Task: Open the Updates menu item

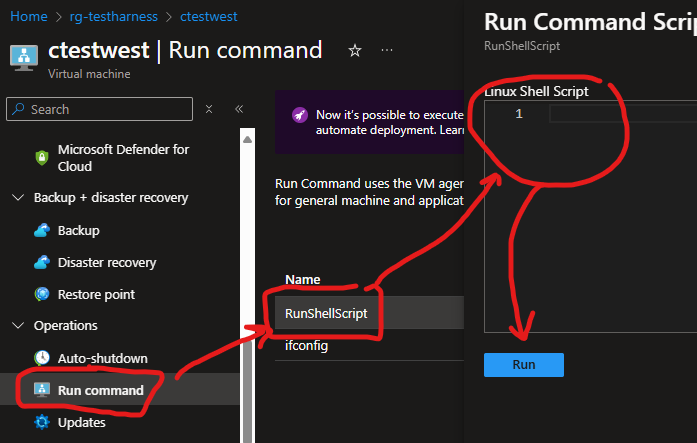Action: (x=82, y=422)
